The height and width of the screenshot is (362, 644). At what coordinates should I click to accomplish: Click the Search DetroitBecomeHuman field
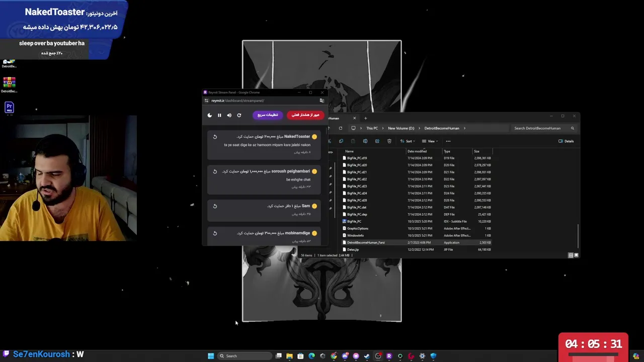point(543,128)
